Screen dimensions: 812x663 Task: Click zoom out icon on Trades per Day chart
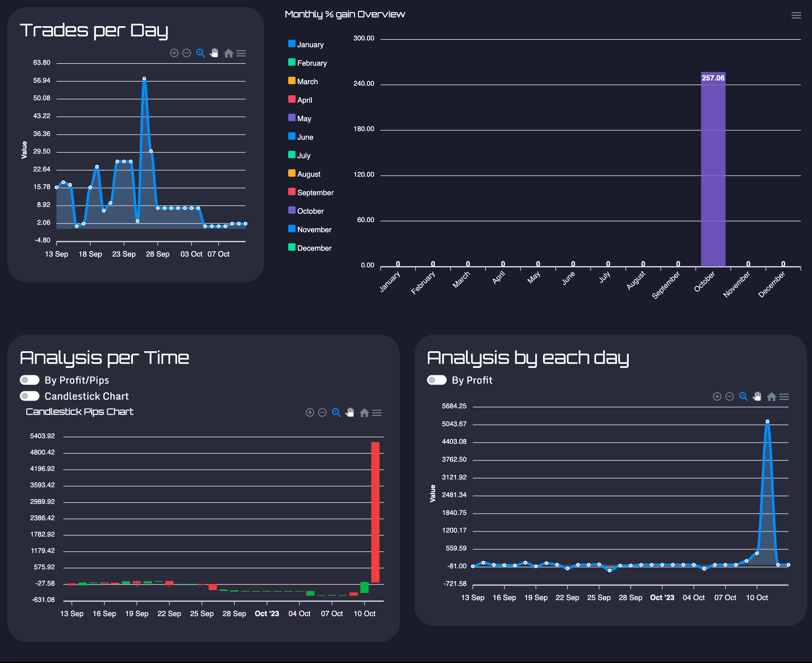(x=186, y=53)
